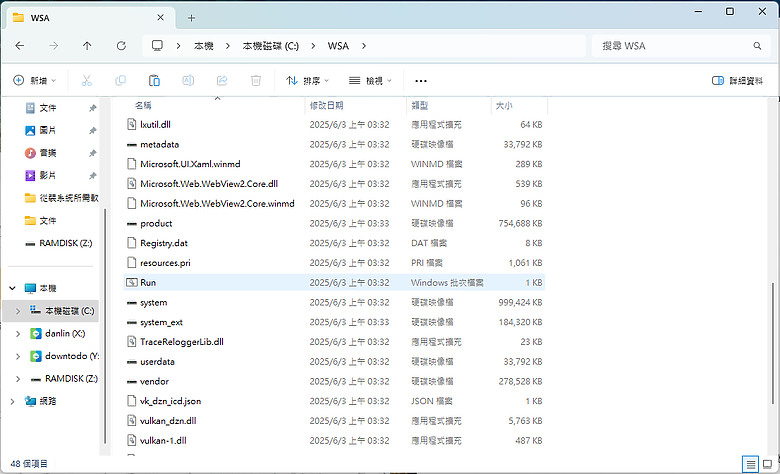Refresh the WSA folder view

click(121, 46)
